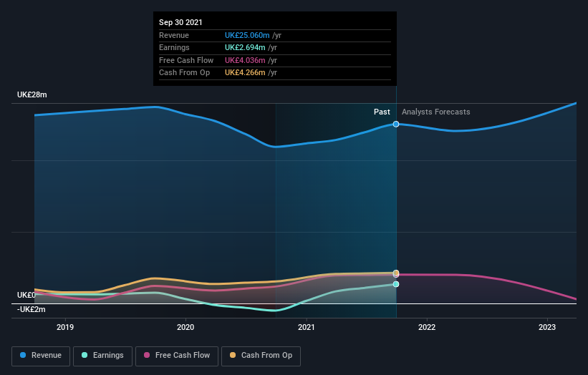Click the Free Cash Flow label in tooltip
This screenshot has width=588, height=375.
tap(186, 60)
